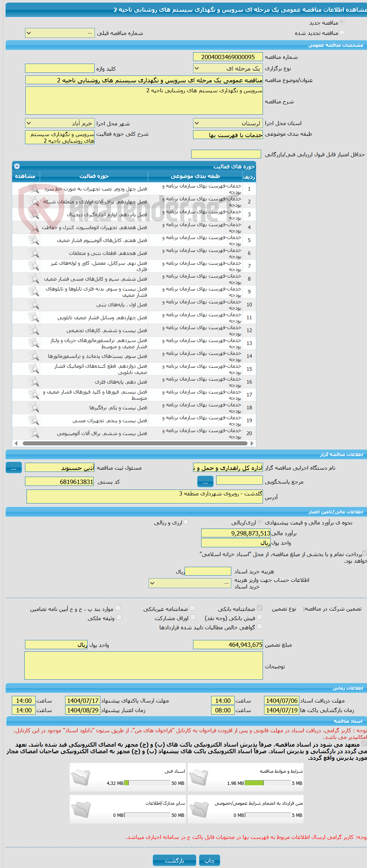This screenshot has width=367, height=868.
Task: Open the شهر محل اجرا dropdown
Action: point(60,123)
